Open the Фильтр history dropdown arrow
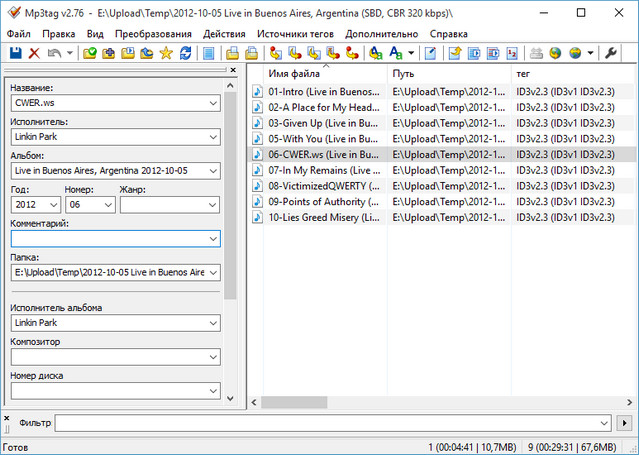The height and width of the screenshot is (455, 639). click(x=604, y=423)
